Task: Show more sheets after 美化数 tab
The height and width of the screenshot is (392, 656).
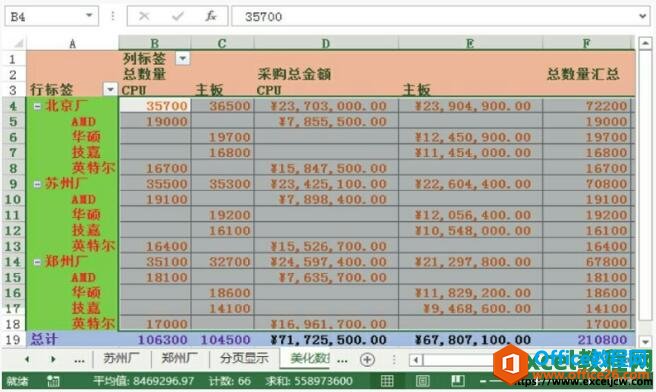Action: click(342, 361)
